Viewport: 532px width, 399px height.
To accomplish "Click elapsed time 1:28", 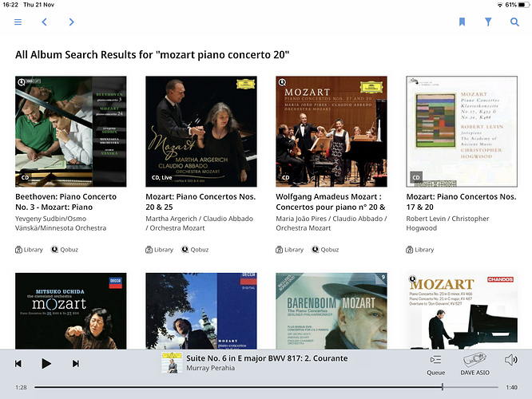I will point(21,387).
